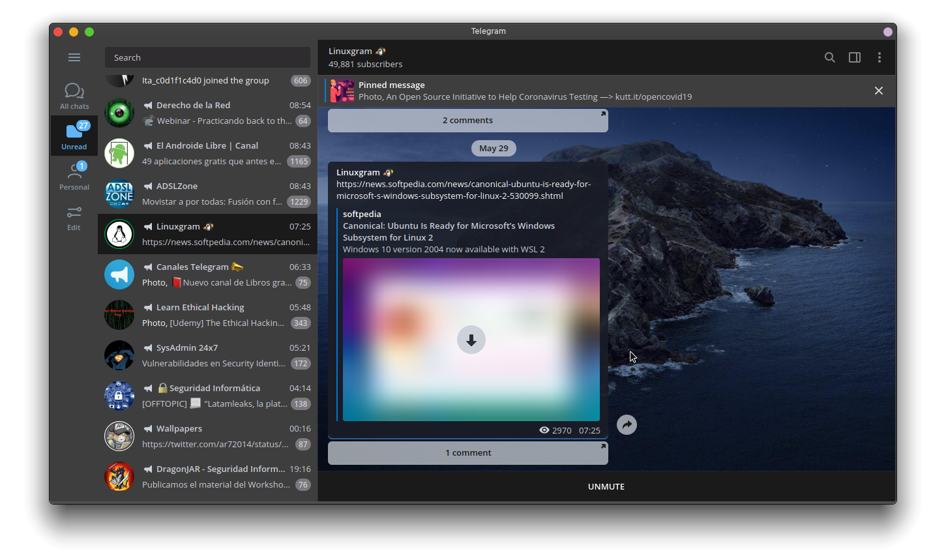Edit chat folders

(74, 218)
